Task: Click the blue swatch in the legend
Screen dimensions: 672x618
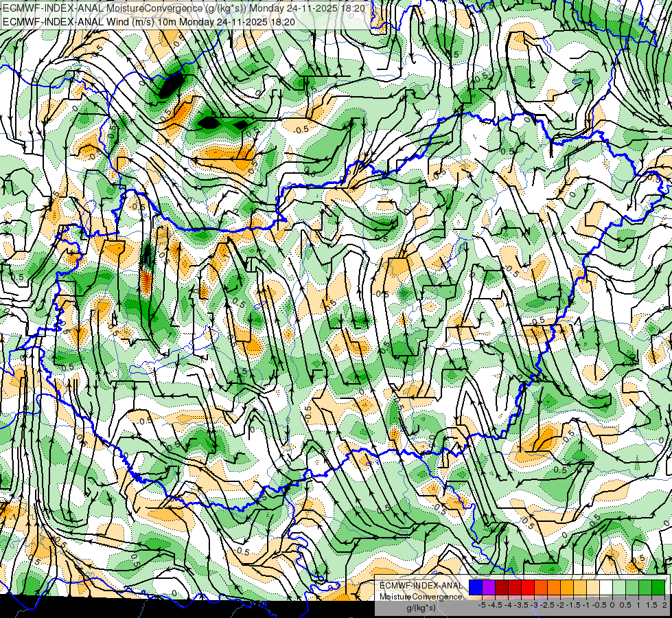Action: (476, 587)
